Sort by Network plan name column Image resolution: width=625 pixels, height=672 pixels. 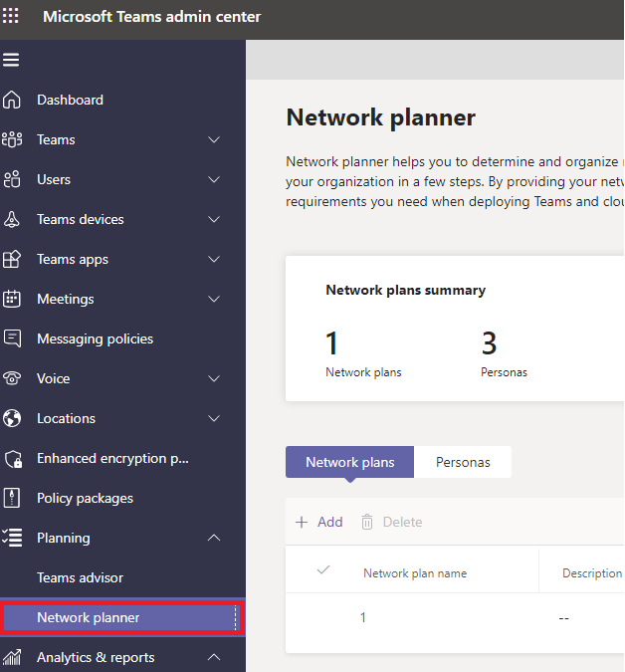[415, 573]
